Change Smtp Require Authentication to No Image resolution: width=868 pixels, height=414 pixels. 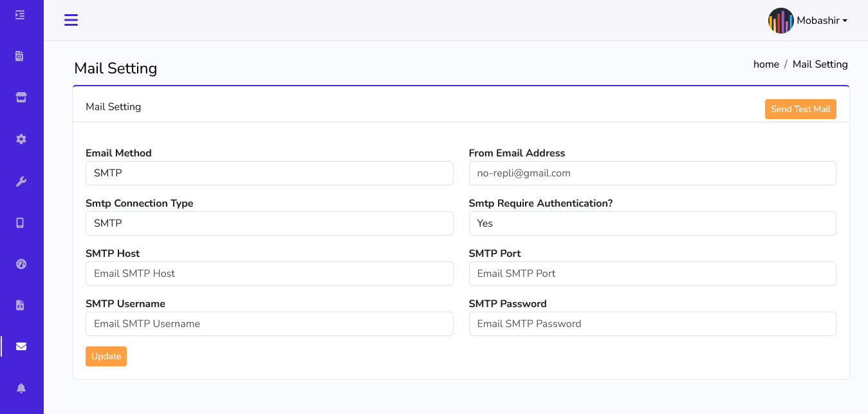click(652, 223)
